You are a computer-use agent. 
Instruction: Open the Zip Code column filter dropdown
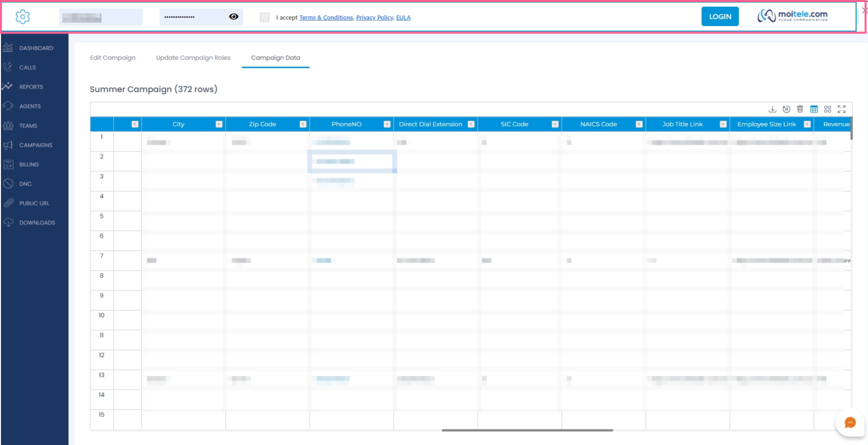[x=303, y=124]
